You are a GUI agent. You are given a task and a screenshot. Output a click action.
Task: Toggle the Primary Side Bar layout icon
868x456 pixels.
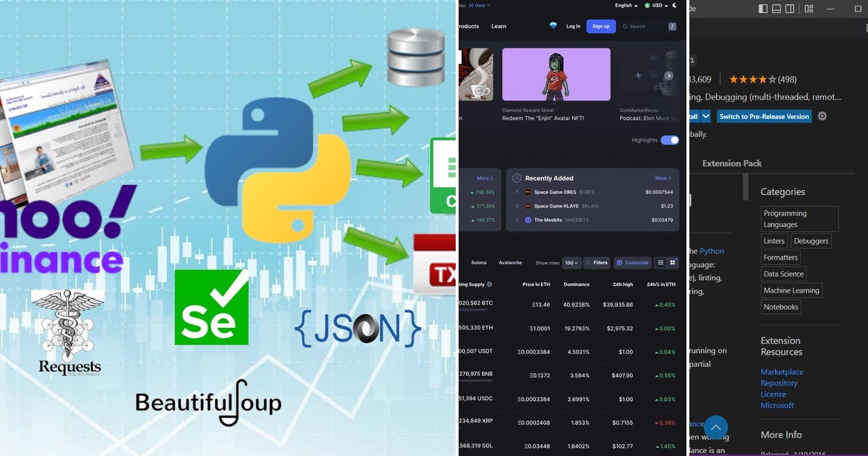(763, 9)
